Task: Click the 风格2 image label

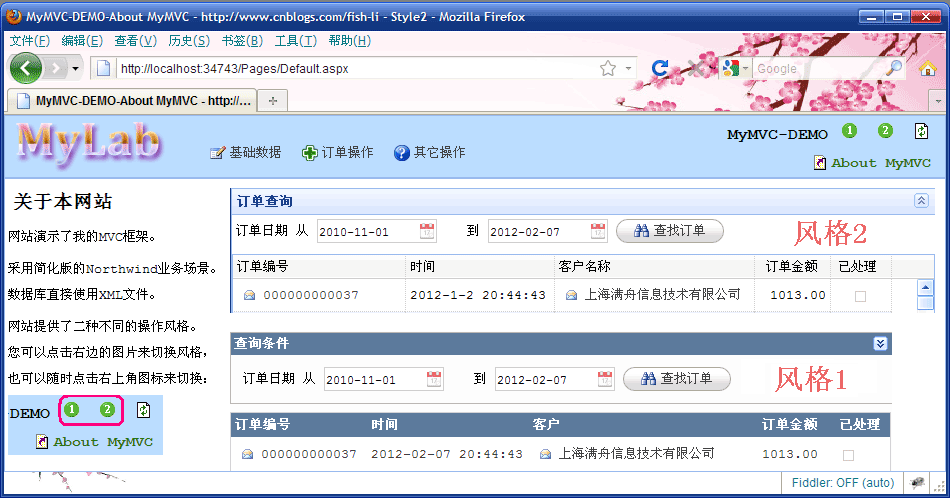Action: (x=830, y=233)
